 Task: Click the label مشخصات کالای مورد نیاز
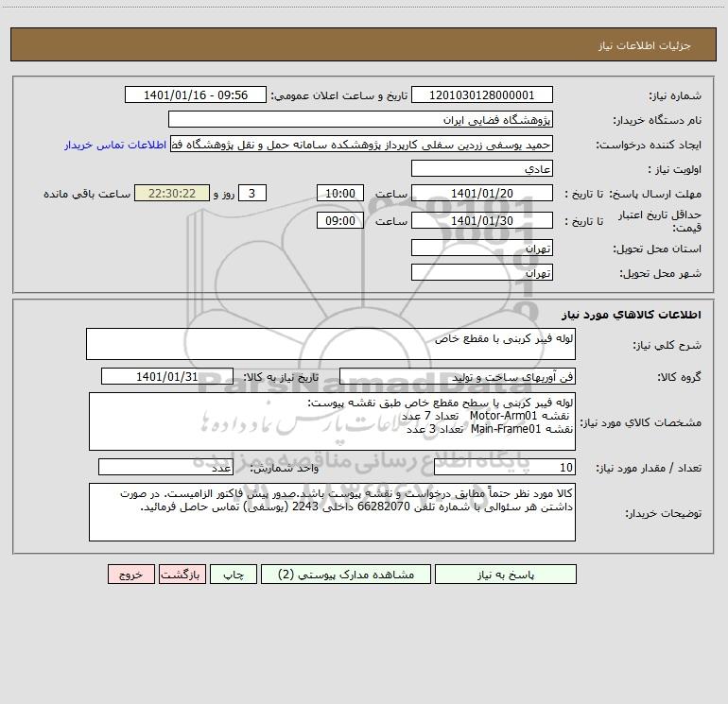641,422
